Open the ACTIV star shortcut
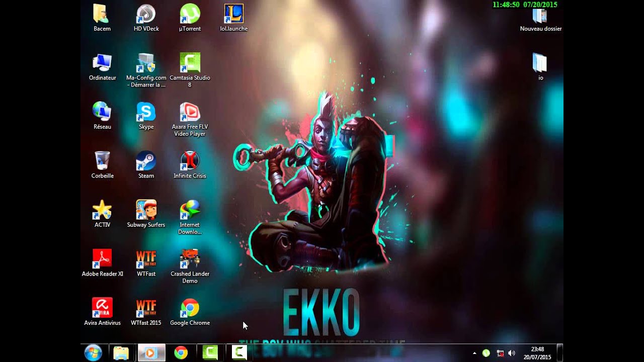The width and height of the screenshot is (644, 362). (x=102, y=214)
